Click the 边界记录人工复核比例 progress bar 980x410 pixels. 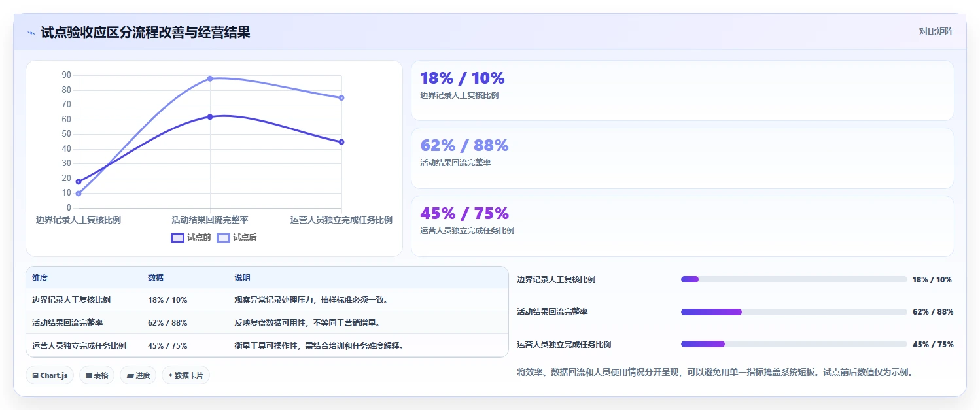click(794, 279)
